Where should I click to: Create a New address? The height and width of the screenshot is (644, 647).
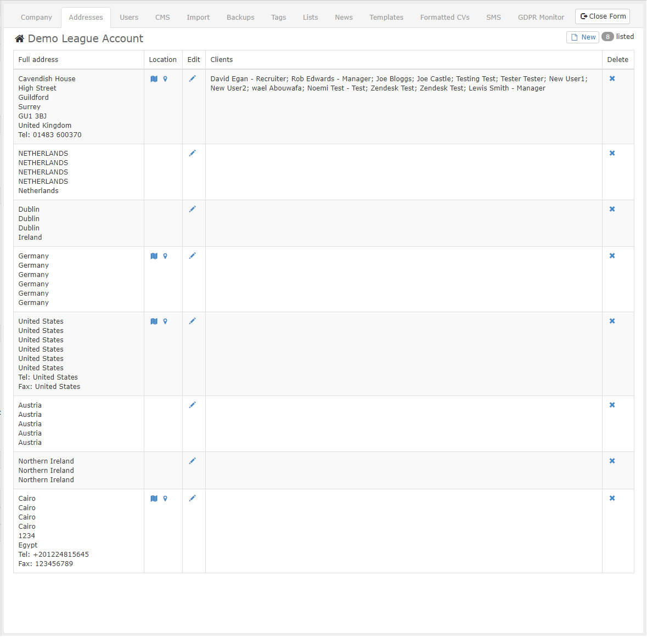pyautogui.click(x=583, y=37)
